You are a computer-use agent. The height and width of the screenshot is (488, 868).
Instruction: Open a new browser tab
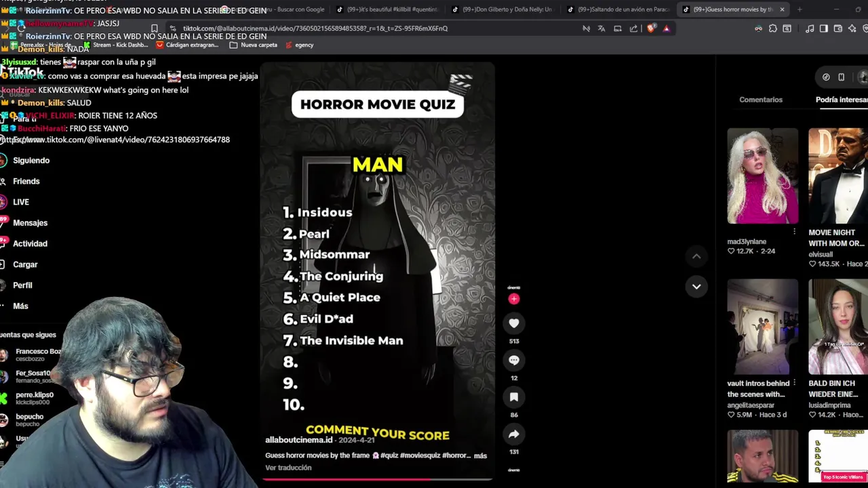800,9
